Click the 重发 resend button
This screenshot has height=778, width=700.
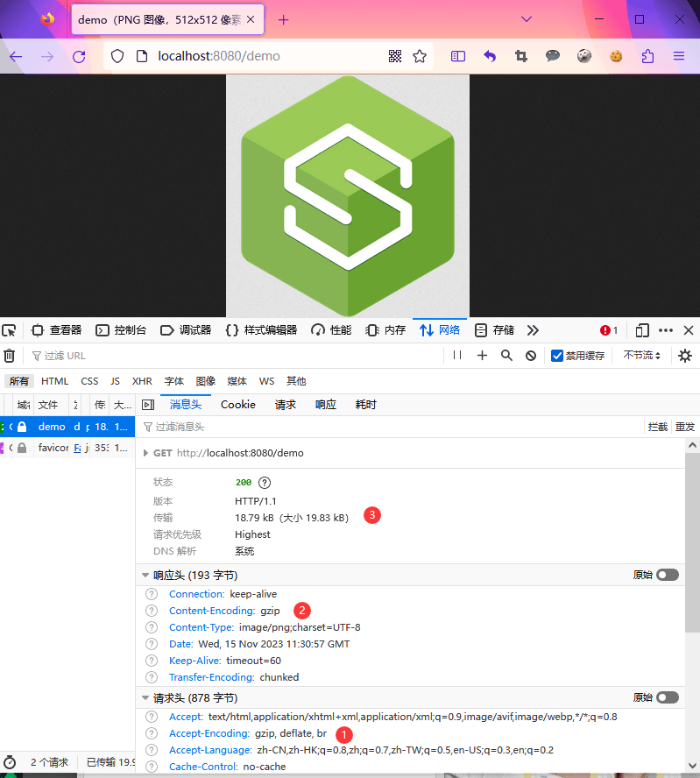tap(684, 427)
